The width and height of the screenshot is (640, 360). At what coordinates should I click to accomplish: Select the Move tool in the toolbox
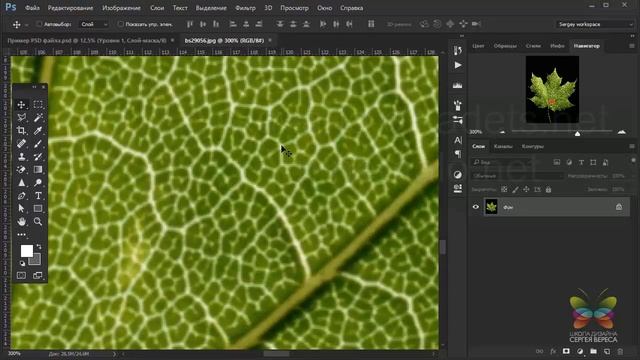click(x=21, y=105)
